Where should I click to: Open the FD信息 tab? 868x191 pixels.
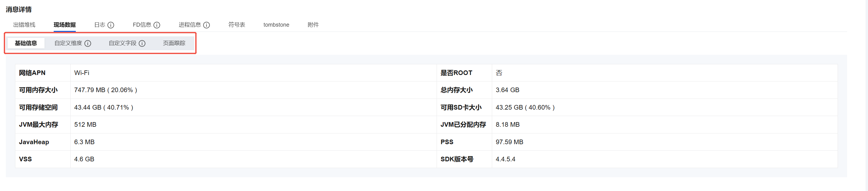[x=142, y=25]
